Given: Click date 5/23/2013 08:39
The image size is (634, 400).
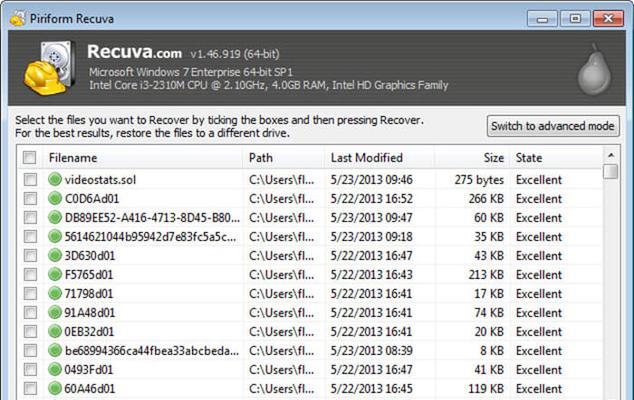Looking at the screenshot, I should click(371, 351).
